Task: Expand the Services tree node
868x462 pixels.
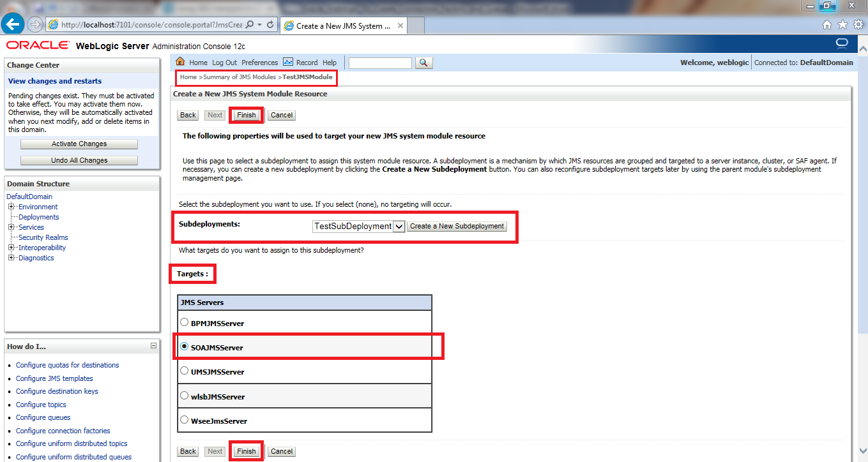Action: 11,227
